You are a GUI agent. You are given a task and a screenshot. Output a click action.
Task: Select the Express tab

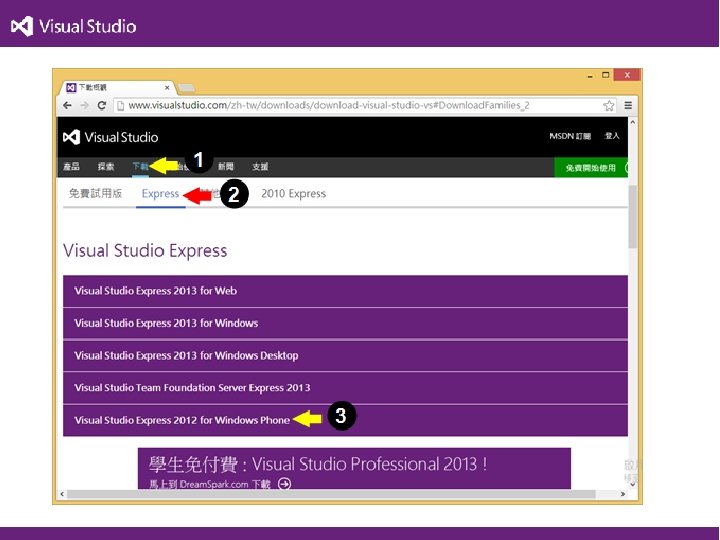(x=160, y=193)
